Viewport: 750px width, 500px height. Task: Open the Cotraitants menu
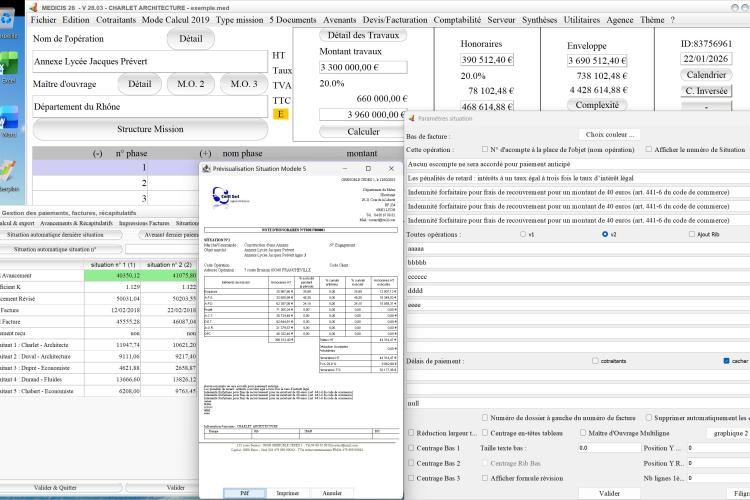click(116, 20)
